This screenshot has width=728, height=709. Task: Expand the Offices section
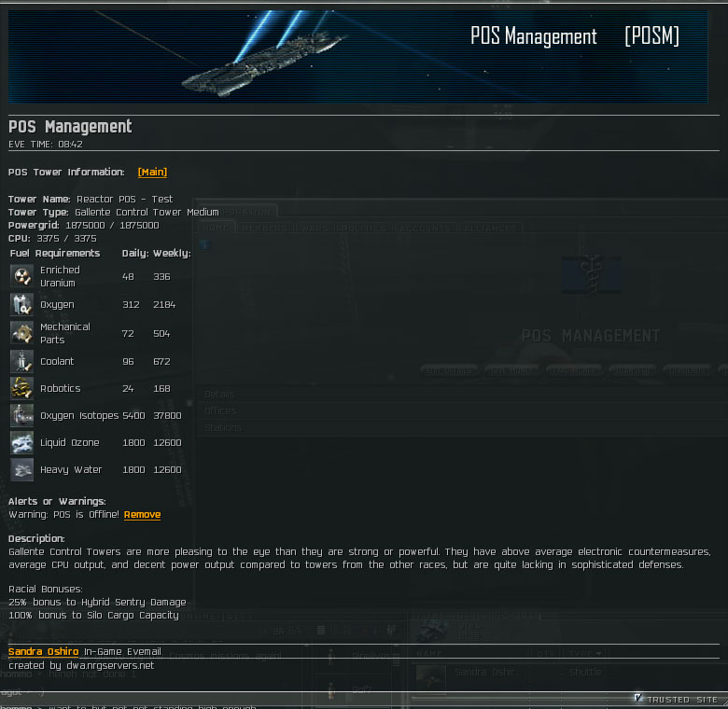tap(220, 411)
